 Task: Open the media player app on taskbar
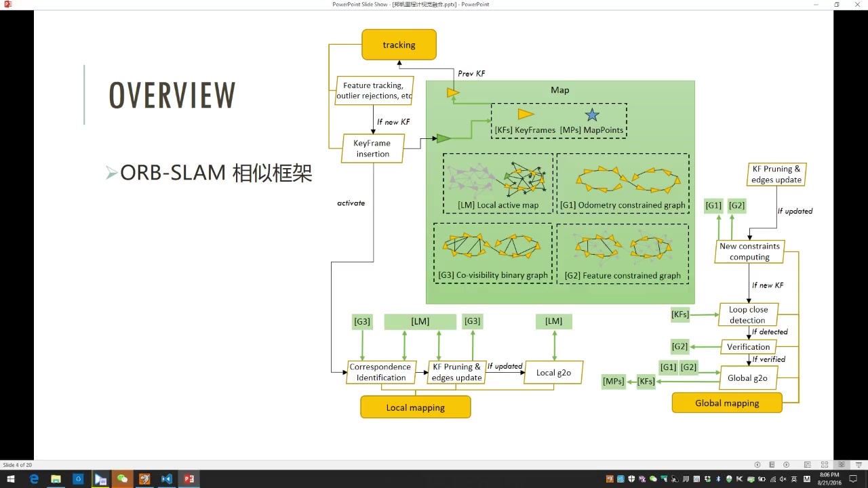(x=100, y=479)
